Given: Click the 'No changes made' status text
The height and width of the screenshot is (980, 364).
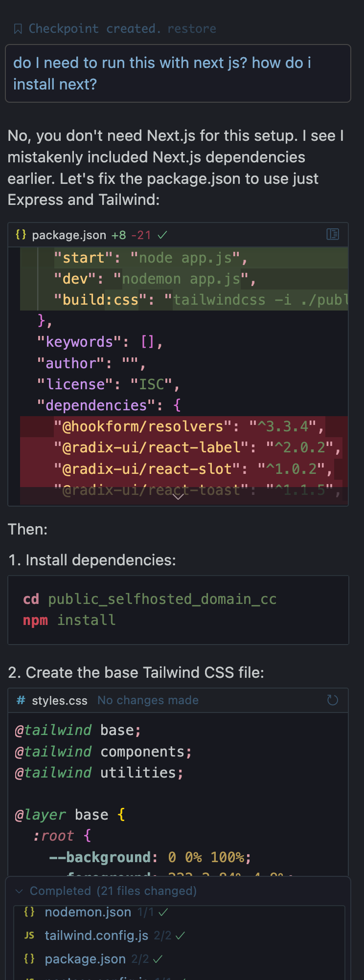Looking at the screenshot, I should 148,700.
